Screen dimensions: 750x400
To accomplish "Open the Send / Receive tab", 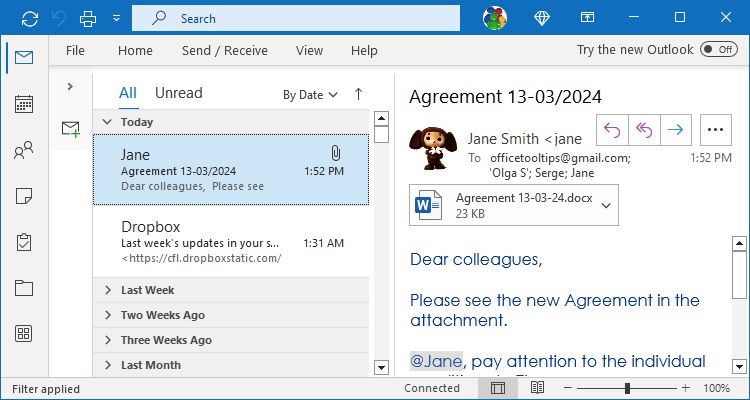I will 225,50.
